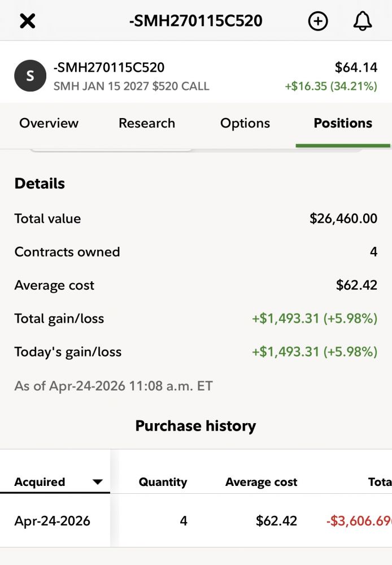The height and width of the screenshot is (565, 392).
Task: Sort by the Acquired column dropdown arrow
Action: tap(98, 482)
